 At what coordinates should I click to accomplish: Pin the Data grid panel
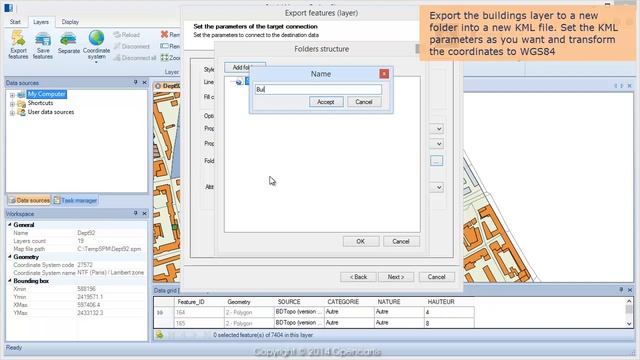point(621,289)
